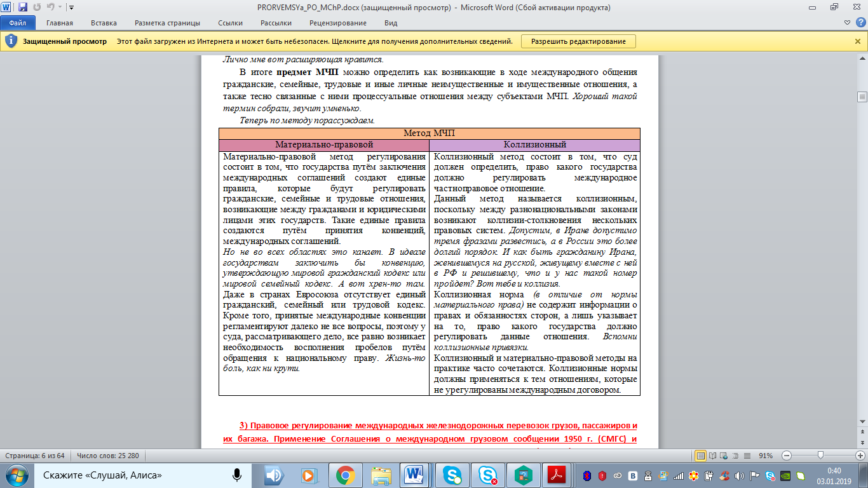Click Skype taskbar icon with red badge

(x=488, y=475)
